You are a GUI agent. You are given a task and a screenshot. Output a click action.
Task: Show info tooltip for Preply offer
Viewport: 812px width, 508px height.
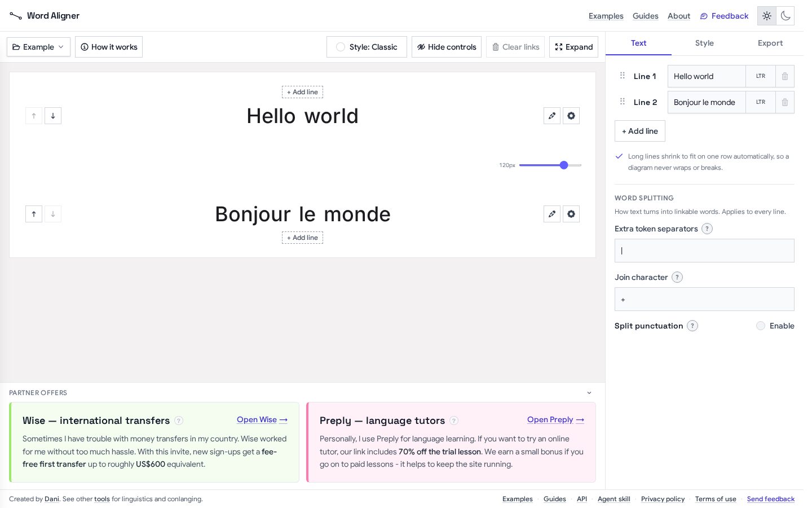coord(454,421)
